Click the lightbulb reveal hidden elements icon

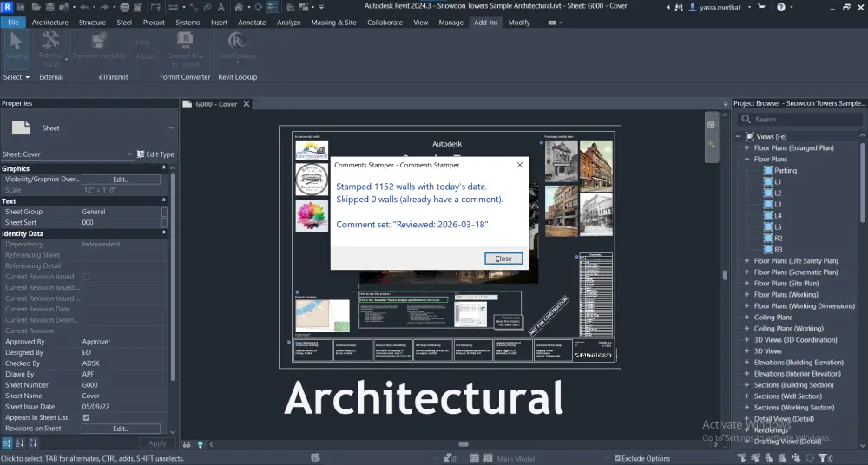tap(201, 444)
